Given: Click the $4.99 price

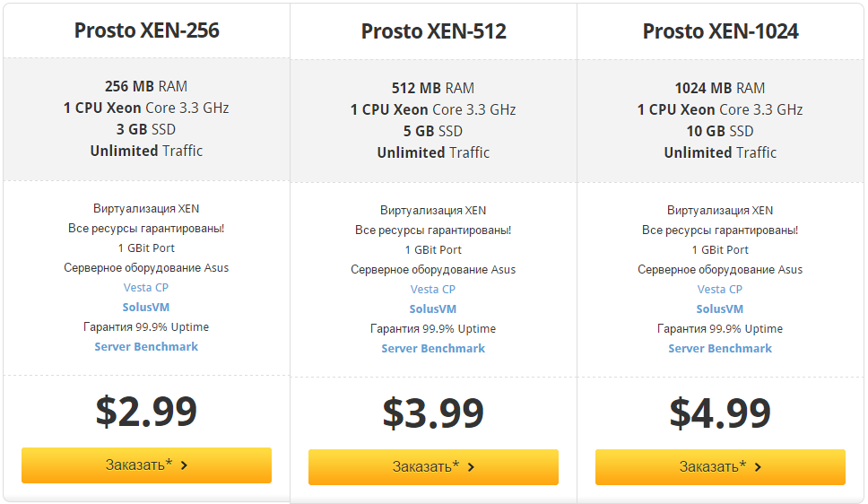Looking at the screenshot, I should [720, 413].
